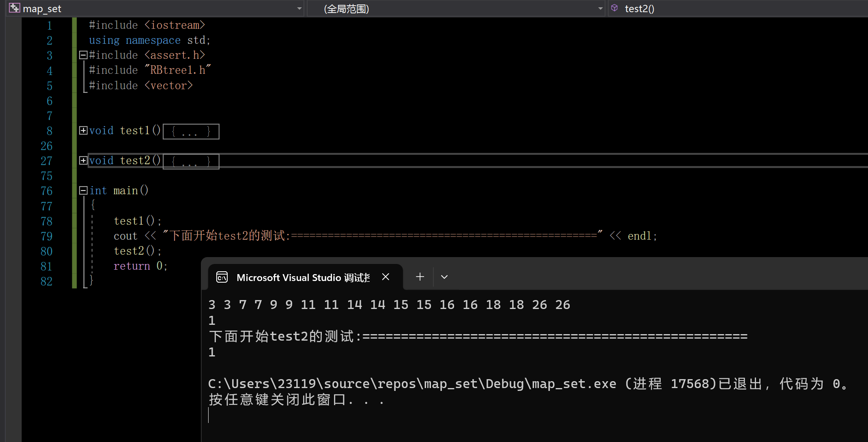Open the terminal profile dropdown chevron
The width and height of the screenshot is (868, 442).
pyautogui.click(x=444, y=277)
